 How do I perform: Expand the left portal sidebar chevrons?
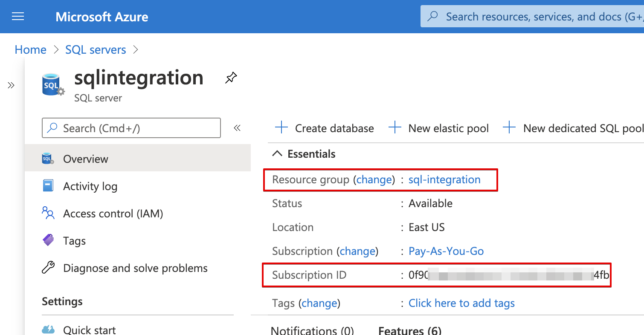point(11,85)
